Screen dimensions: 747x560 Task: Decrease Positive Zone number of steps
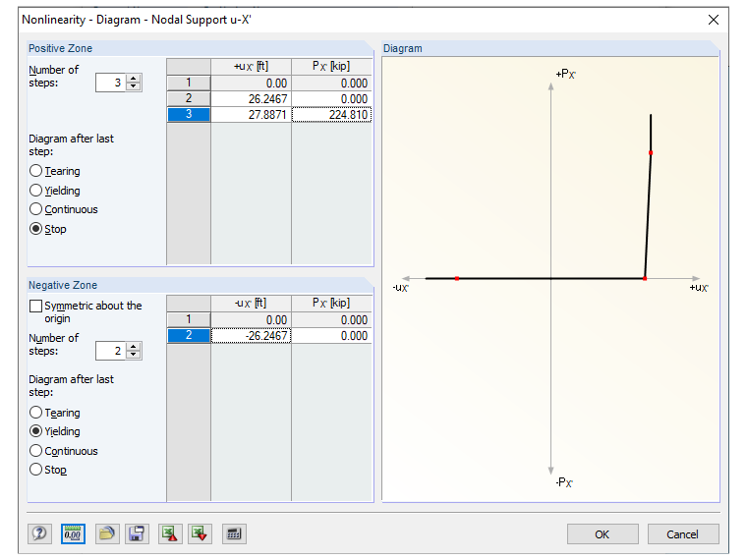[134, 86]
